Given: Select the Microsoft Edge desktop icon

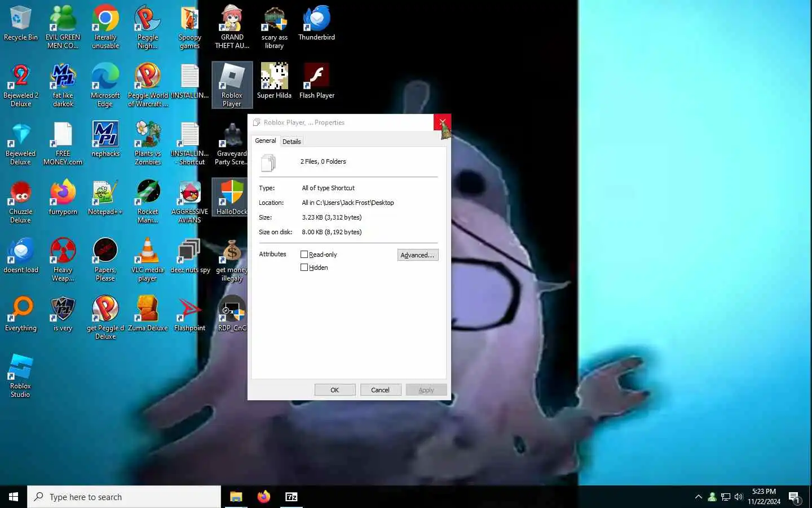Looking at the screenshot, I should [105, 85].
